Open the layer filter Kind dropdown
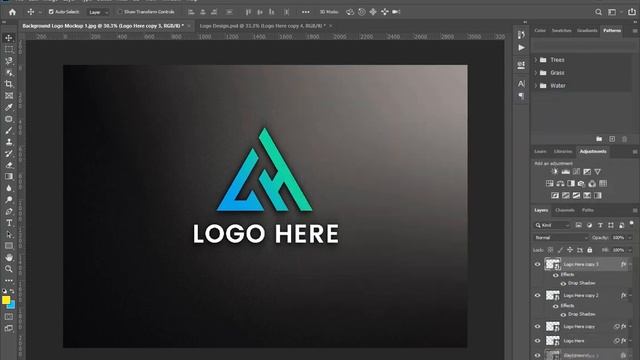Screen dimensions: 640x360 point(552,225)
